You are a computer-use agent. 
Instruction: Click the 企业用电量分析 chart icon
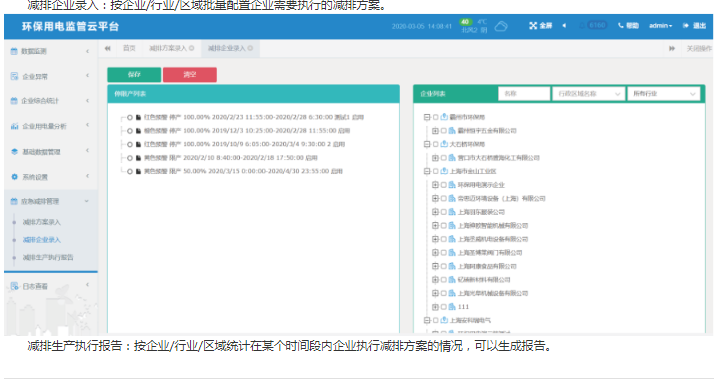15,126
